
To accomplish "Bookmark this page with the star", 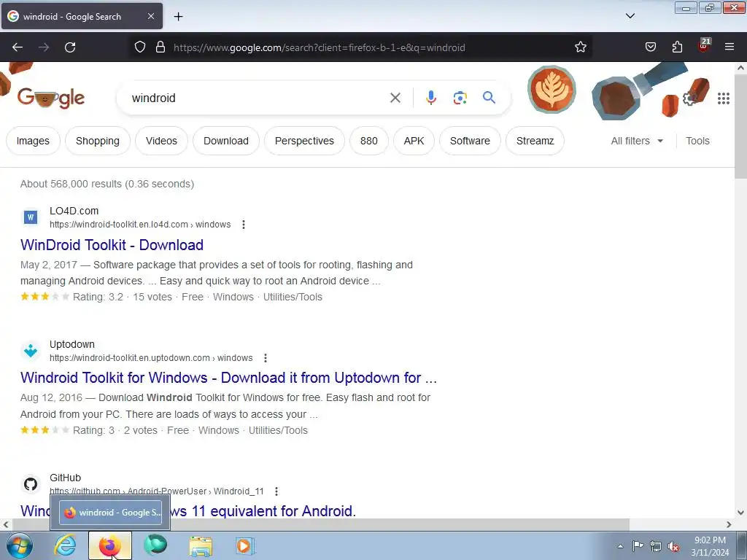I will 580,47.
